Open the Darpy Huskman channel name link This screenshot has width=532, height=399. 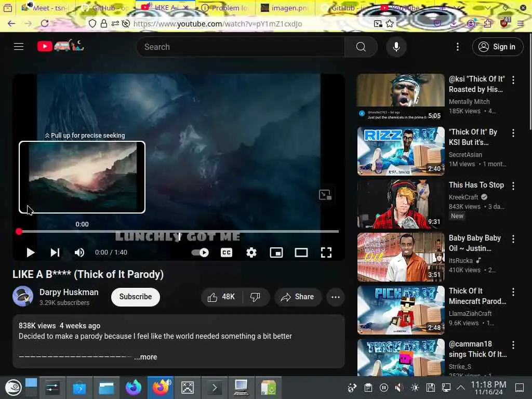[x=69, y=292]
